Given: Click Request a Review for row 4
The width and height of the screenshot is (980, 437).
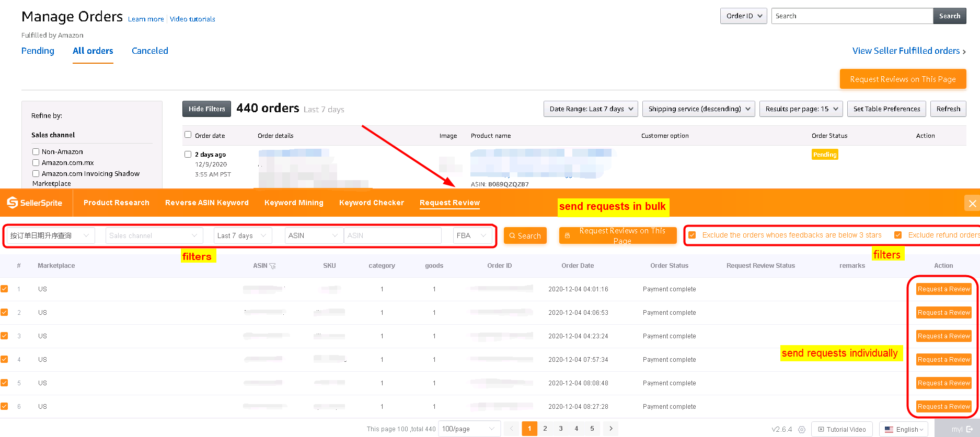Looking at the screenshot, I should [x=944, y=359].
